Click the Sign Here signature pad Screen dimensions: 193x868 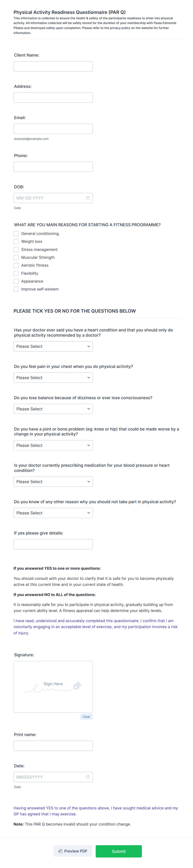[x=53, y=687]
